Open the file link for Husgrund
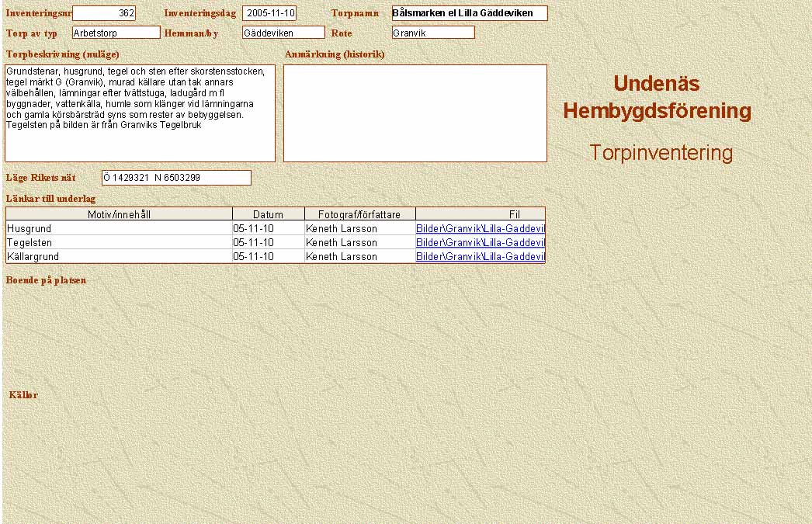This screenshot has width=812, height=524. (480, 229)
